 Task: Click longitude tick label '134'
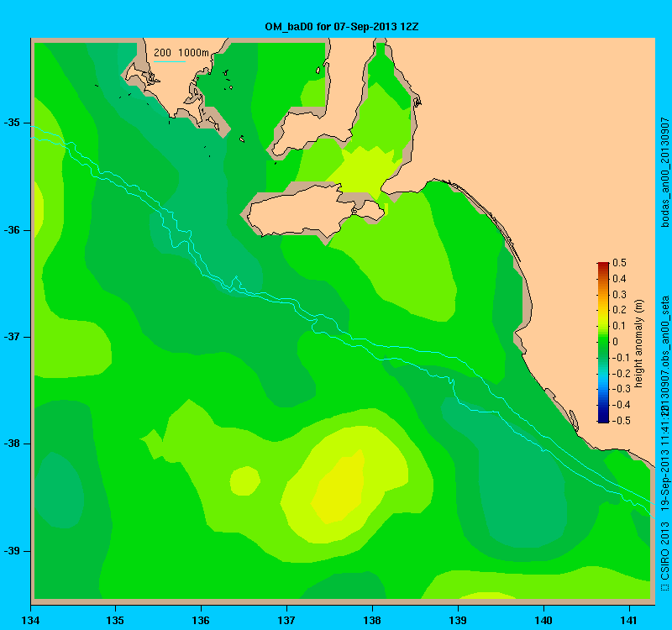click(30, 620)
